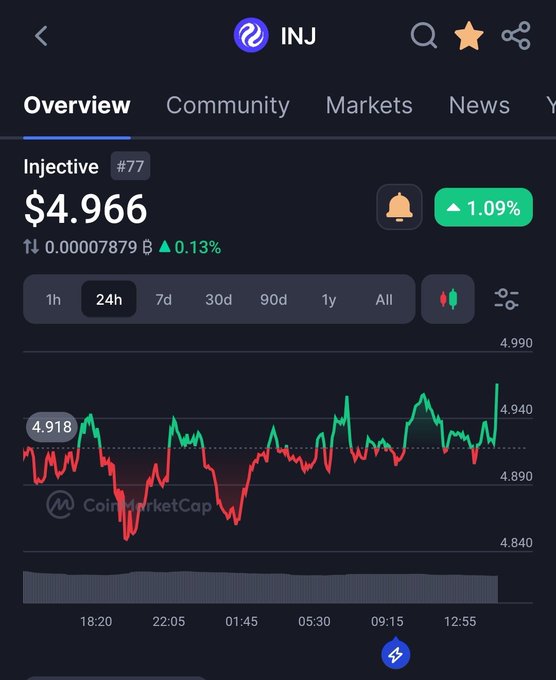Go back using the left arrow

(x=41, y=36)
